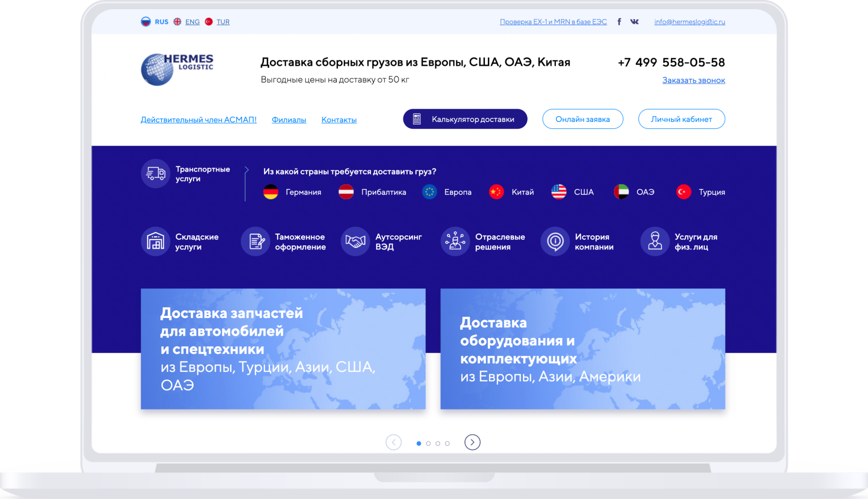
Task: Choose Китай as origin country
Action: tap(523, 192)
